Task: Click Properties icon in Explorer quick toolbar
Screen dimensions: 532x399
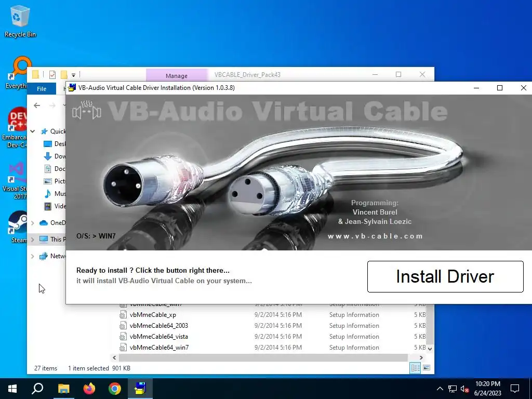Action: point(52,75)
